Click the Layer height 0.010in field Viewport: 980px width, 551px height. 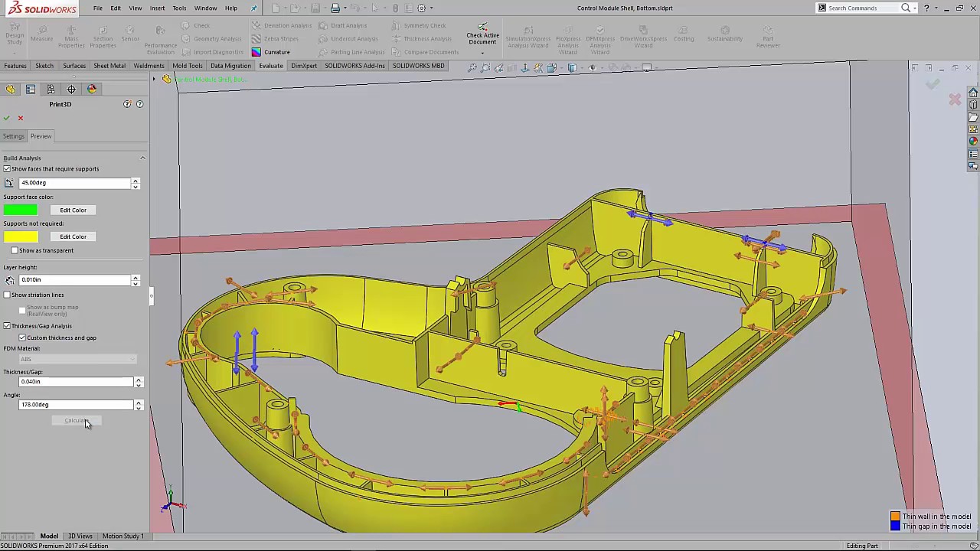click(x=75, y=280)
